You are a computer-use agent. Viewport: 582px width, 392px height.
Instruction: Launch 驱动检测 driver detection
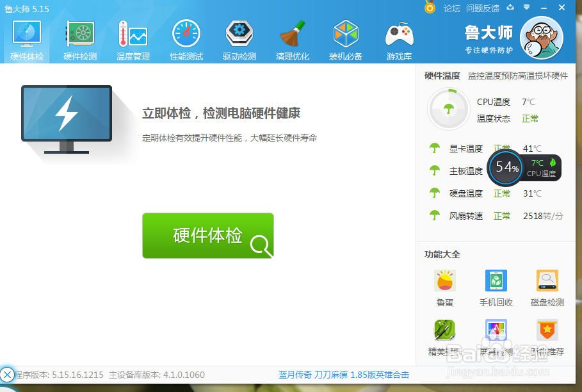tap(239, 38)
